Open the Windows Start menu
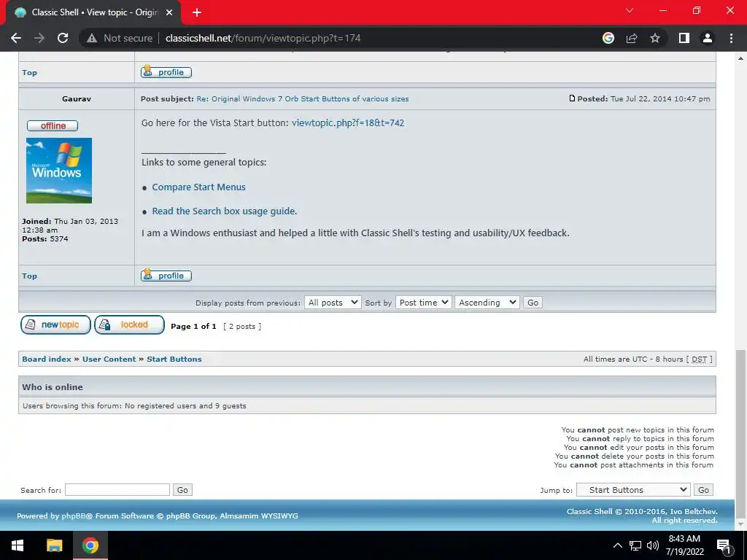This screenshot has height=560, width=747. click(x=18, y=545)
